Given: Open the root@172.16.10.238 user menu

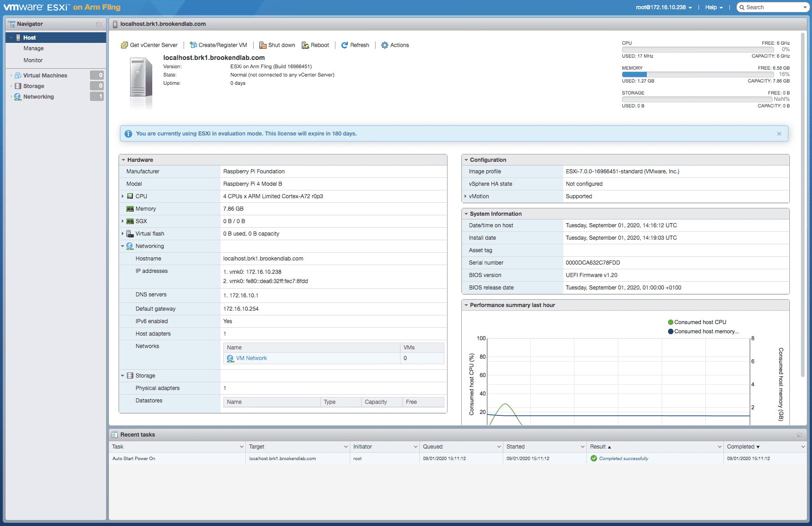Looking at the screenshot, I should 663,7.
